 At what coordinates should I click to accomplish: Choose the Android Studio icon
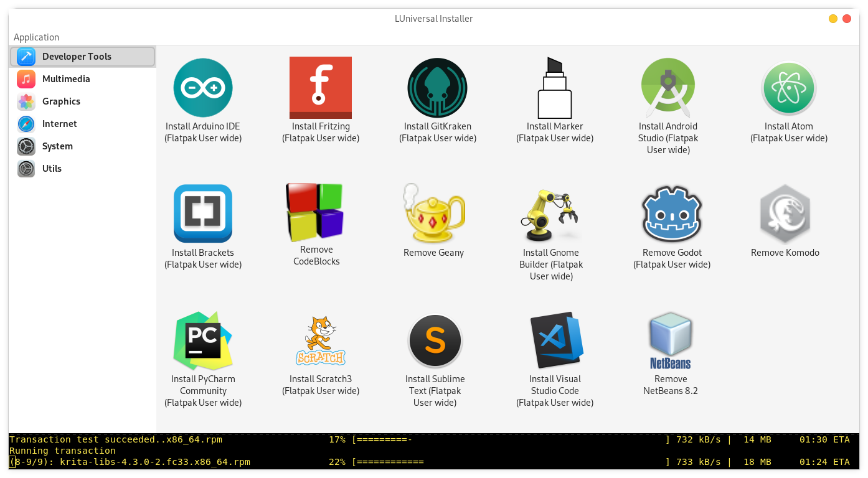(x=668, y=88)
